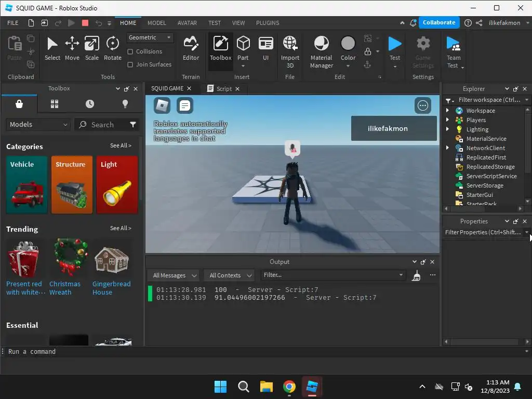Pick the Rotate tool

point(112,49)
